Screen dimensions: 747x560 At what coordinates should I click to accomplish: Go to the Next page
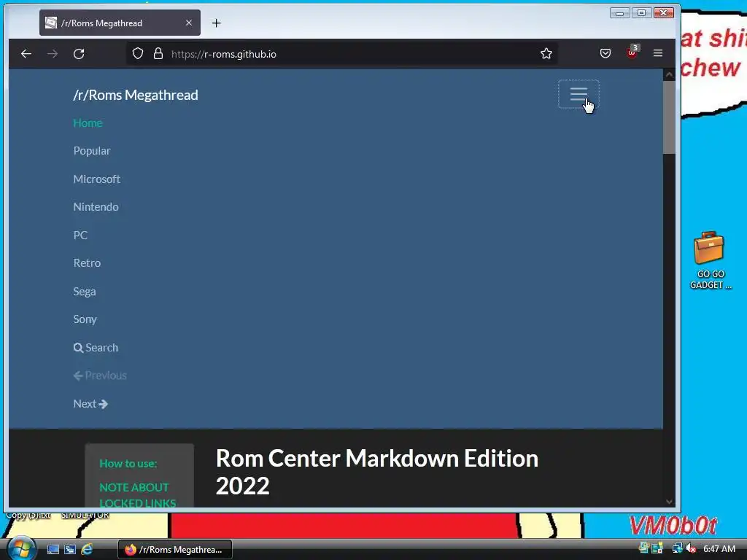coord(90,404)
